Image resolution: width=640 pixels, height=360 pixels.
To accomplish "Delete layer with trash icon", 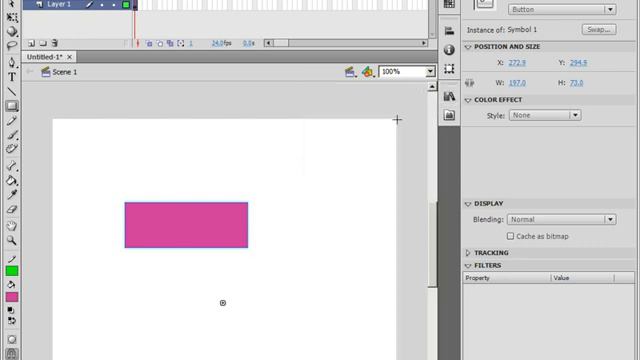I will click(x=54, y=43).
